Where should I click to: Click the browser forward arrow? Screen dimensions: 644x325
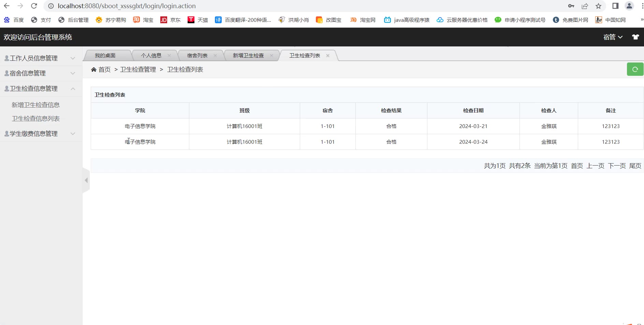point(20,6)
